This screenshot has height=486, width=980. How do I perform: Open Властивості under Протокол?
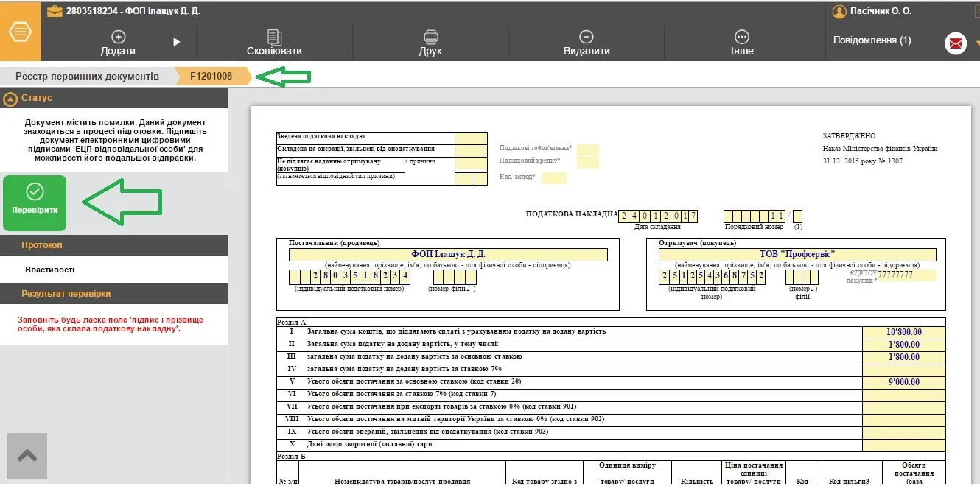(x=49, y=270)
